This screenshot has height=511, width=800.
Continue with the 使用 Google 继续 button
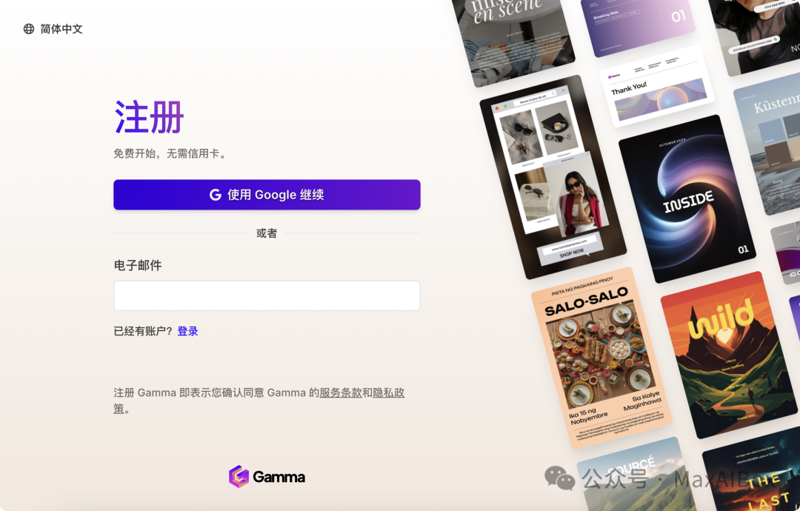tap(267, 194)
